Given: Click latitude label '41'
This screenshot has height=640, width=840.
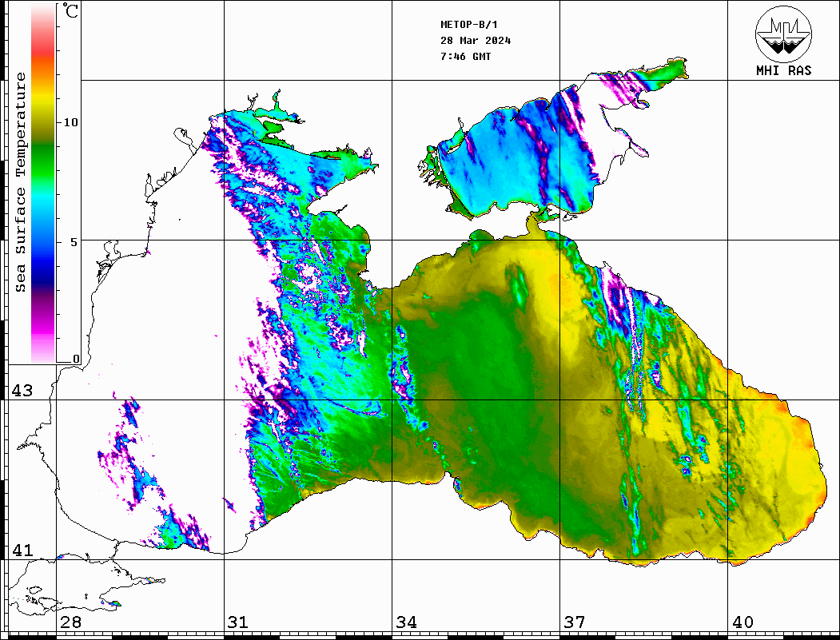Looking at the screenshot, I should [x=22, y=551].
